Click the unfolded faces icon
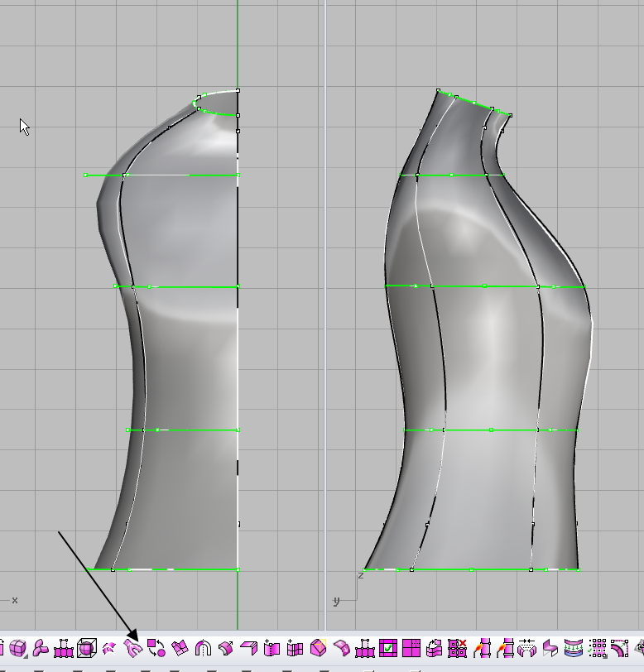 tap(180, 648)
